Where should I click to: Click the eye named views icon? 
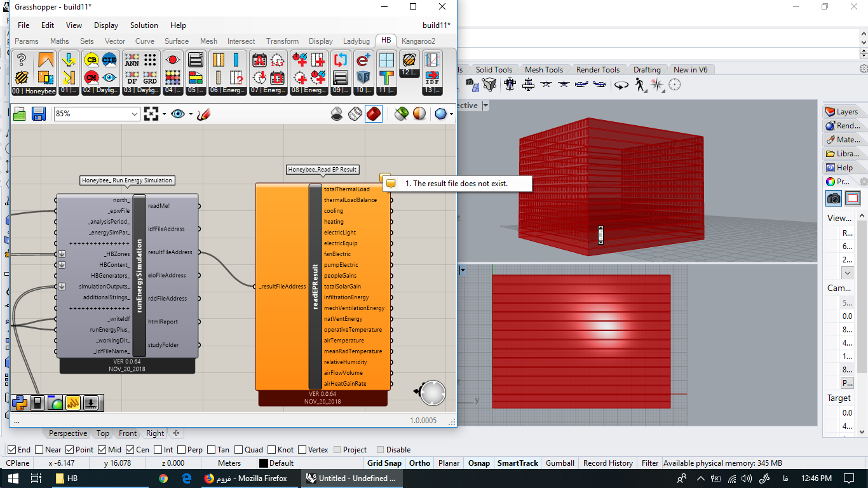click(x=178, y=114)
